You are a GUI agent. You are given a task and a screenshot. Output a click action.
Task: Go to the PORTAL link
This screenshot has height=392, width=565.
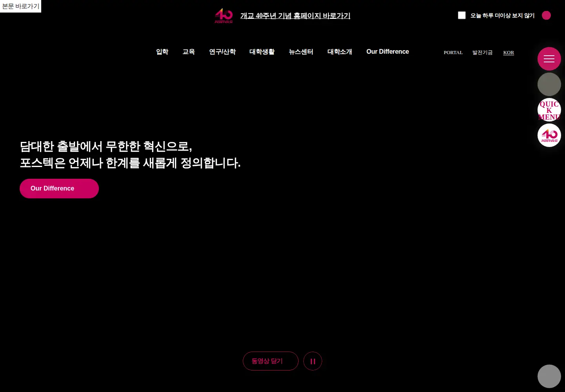click(453, 53)
